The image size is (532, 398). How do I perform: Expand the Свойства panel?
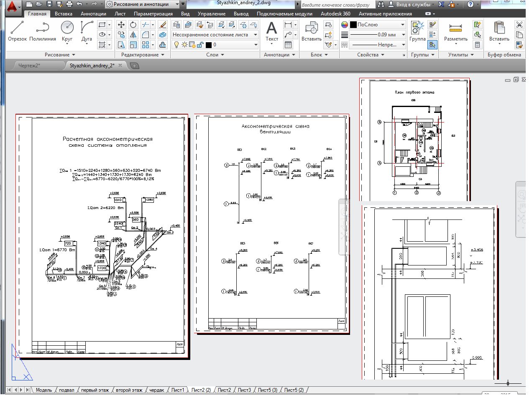[371, 55]
